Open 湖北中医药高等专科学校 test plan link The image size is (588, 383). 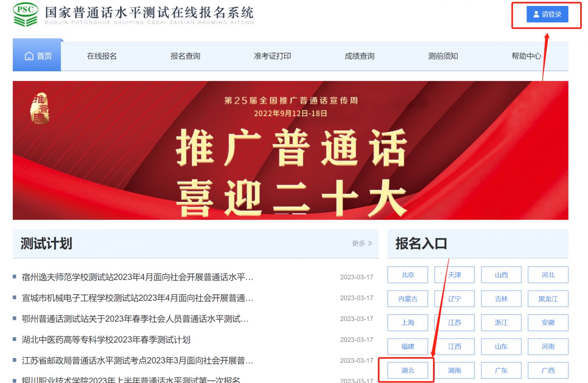point(106,340)
